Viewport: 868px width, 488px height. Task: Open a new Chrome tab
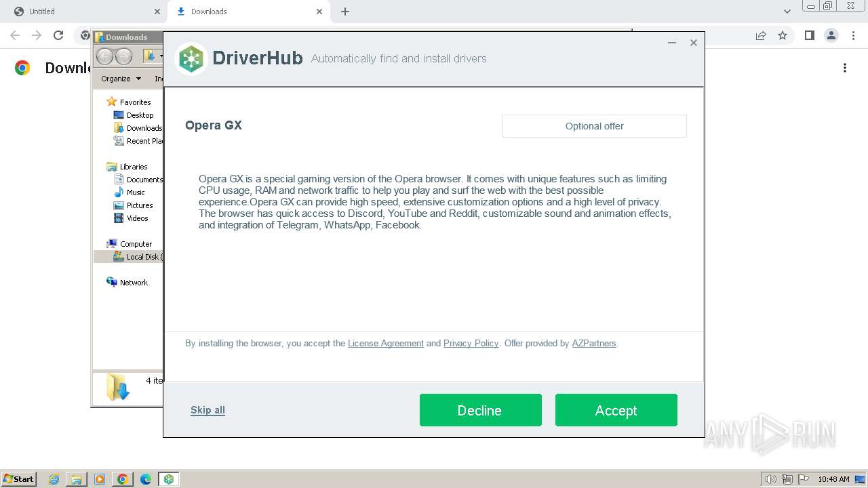click(345, 12)
